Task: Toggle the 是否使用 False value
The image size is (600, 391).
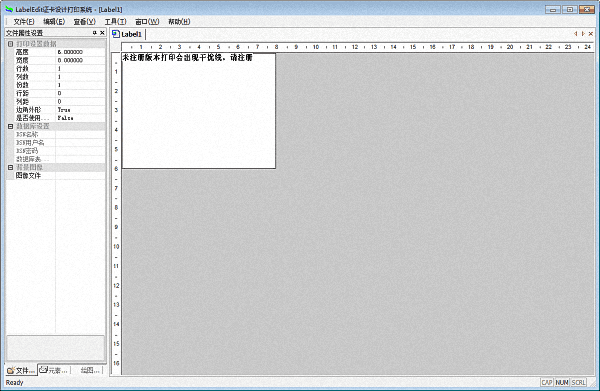Action: (80, 118)
